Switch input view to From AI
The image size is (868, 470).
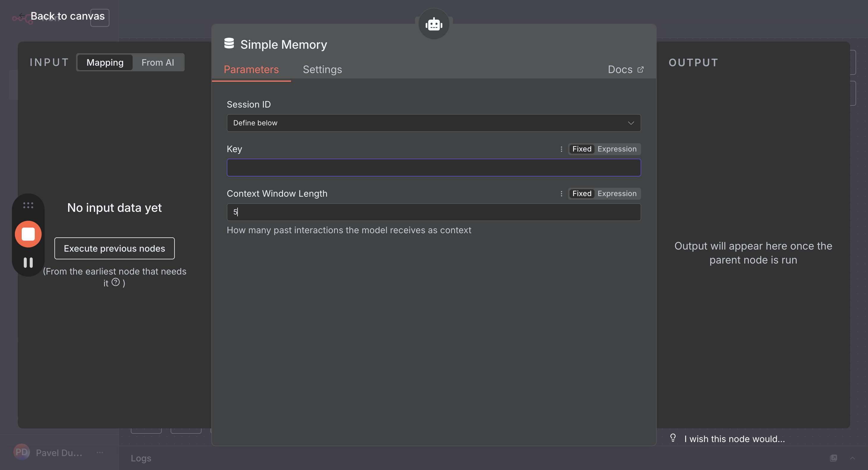pos(158,62)
